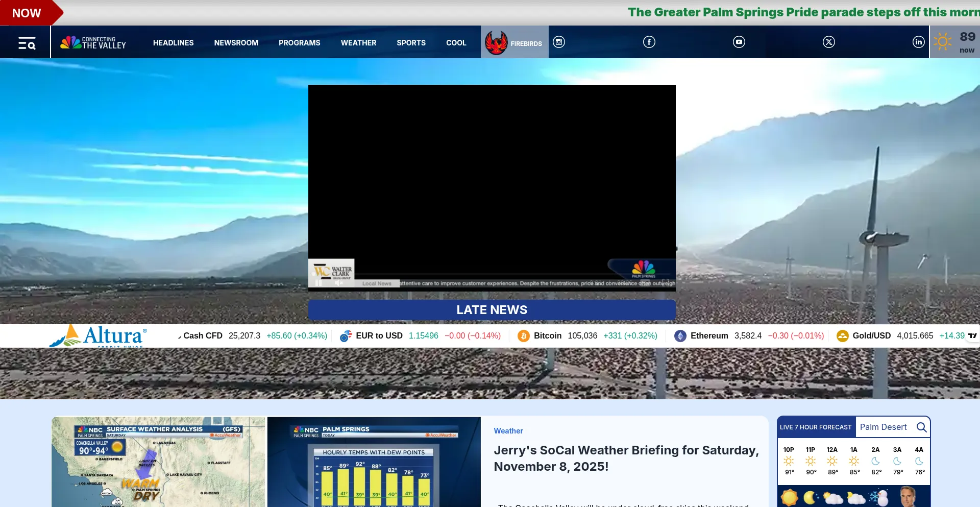
Task: Open the YouTube social icon
Action: pyautogui.click(x=739, y=42)
